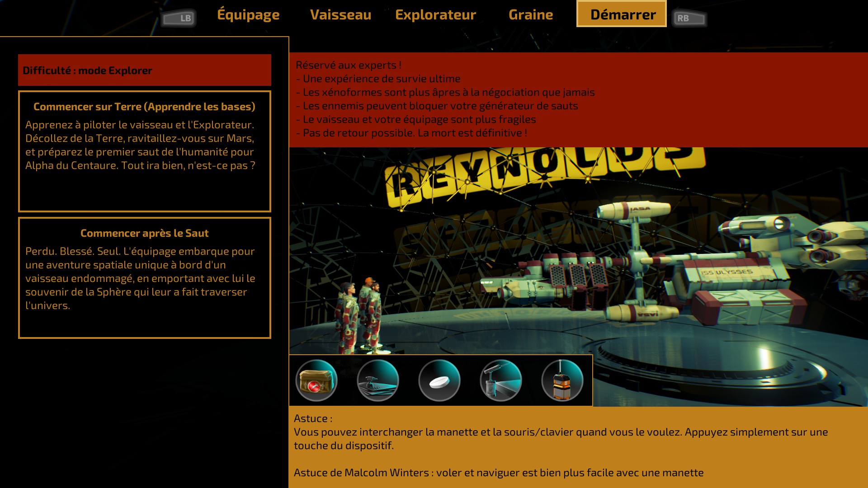Select the turret on plates icon

coord(378,380)
